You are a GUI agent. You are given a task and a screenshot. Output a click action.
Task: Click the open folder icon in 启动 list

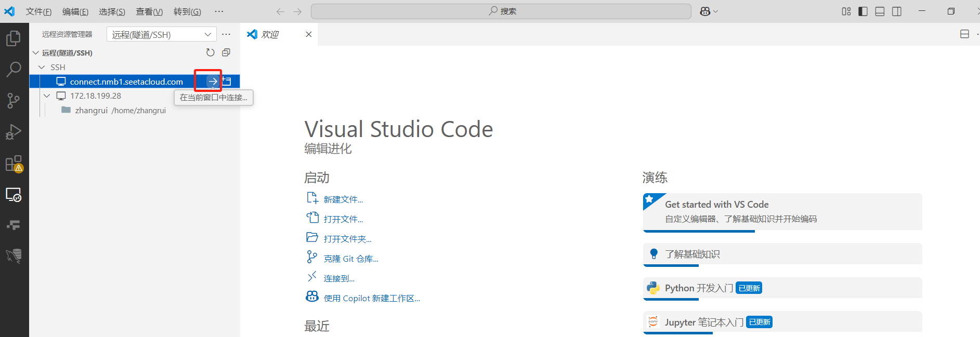(312, 237)
